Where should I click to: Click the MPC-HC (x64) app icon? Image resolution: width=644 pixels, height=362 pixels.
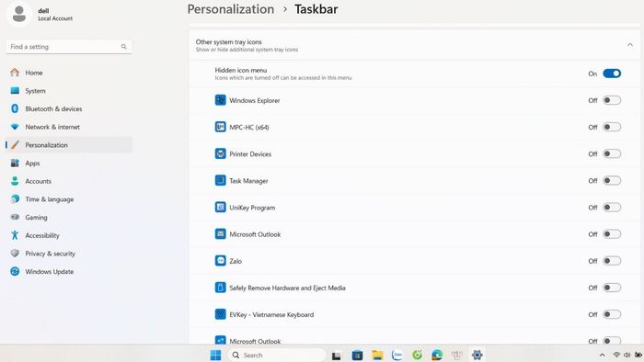pos(221,127)
